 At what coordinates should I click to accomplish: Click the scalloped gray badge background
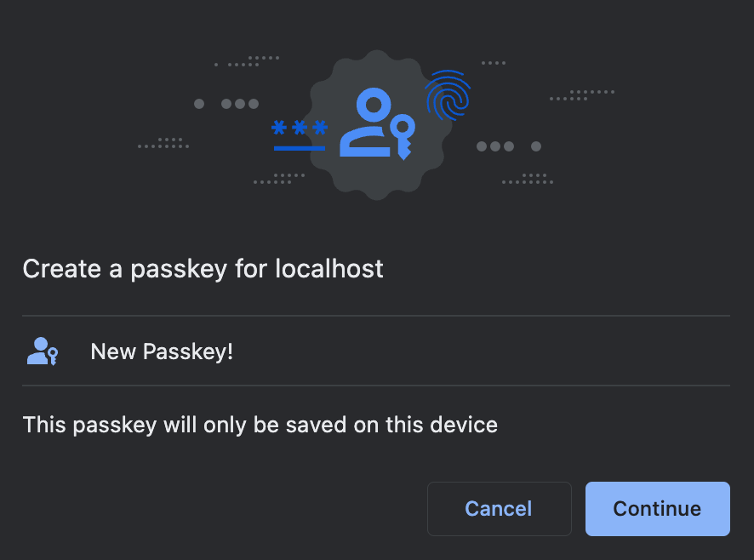click(377, 124)
